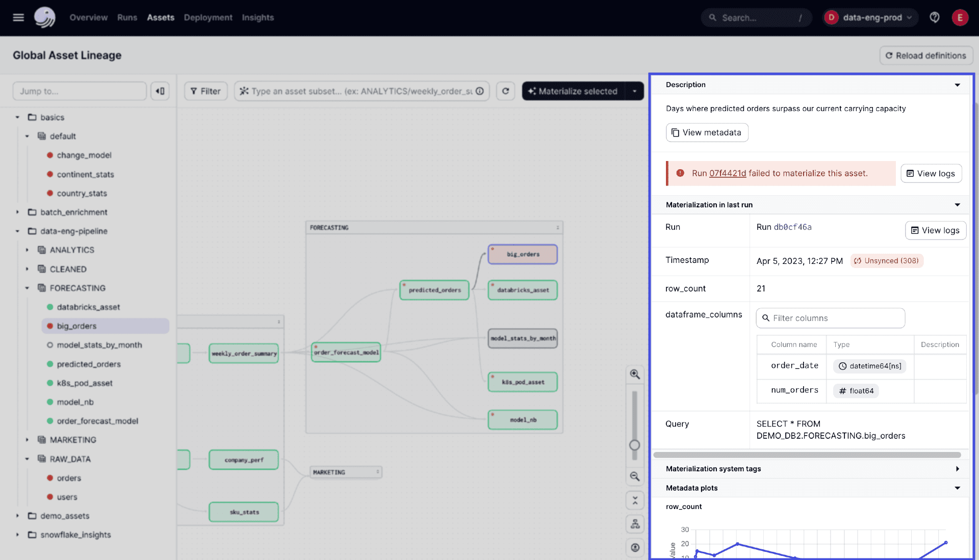
Task: Click the Filter columns input field
Action: point(830,317)
